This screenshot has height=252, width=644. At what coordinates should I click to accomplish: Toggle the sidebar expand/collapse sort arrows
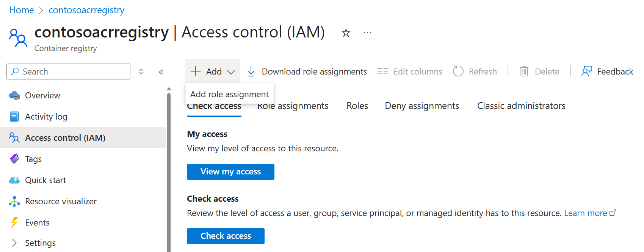coord(141,72)
